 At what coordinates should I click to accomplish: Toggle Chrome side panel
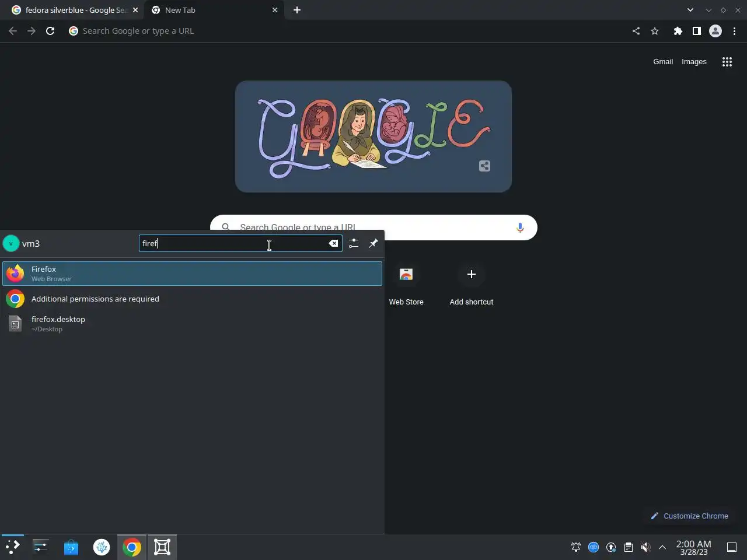click(x=696, y=31)
